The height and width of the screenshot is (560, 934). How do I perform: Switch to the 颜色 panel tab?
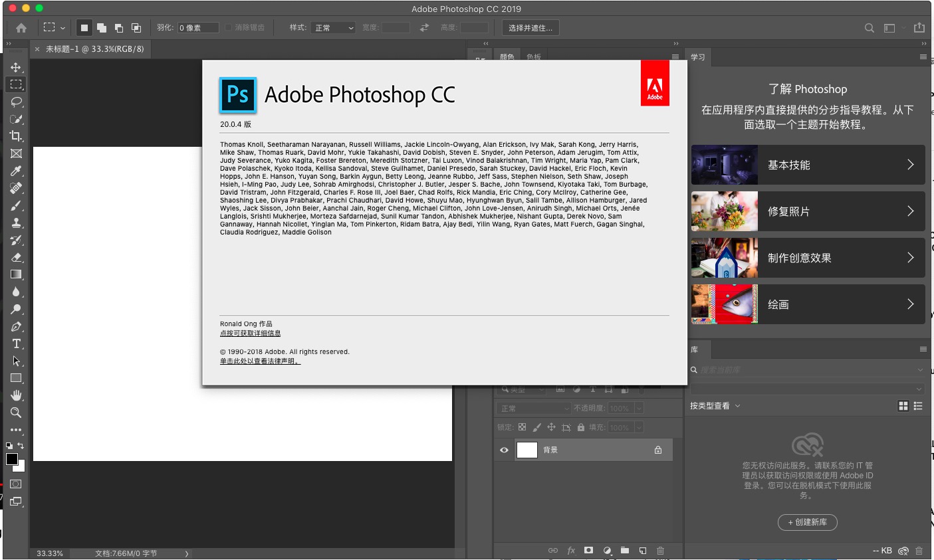coord(507,57)
